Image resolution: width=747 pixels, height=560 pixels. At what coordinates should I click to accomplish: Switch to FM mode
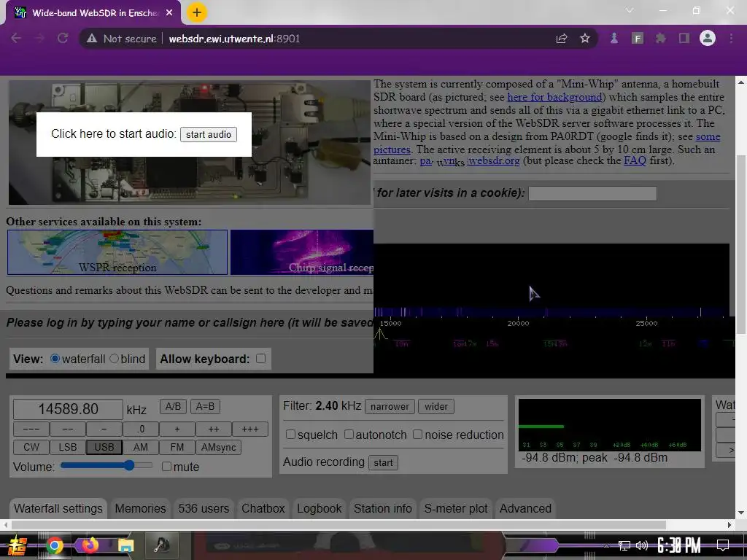coord(177,447)
